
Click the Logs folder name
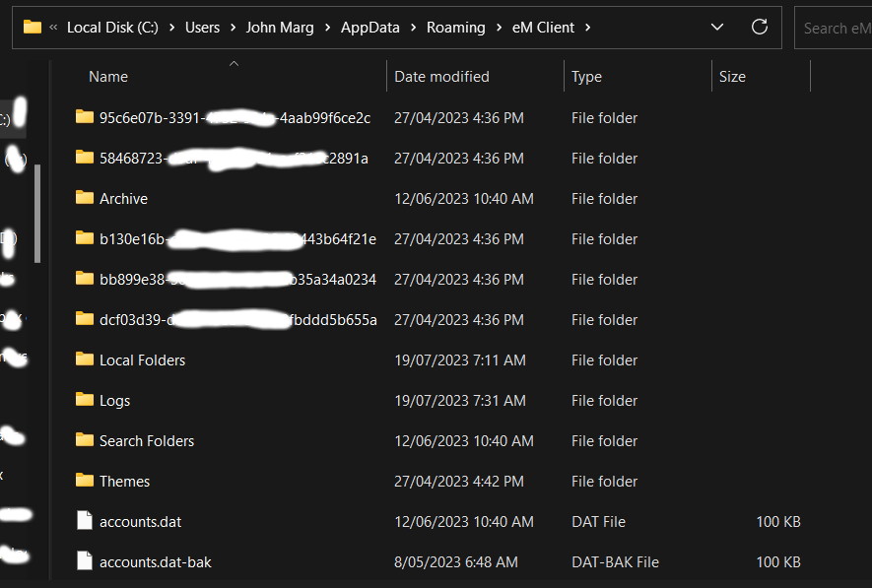tap(114, 401)
